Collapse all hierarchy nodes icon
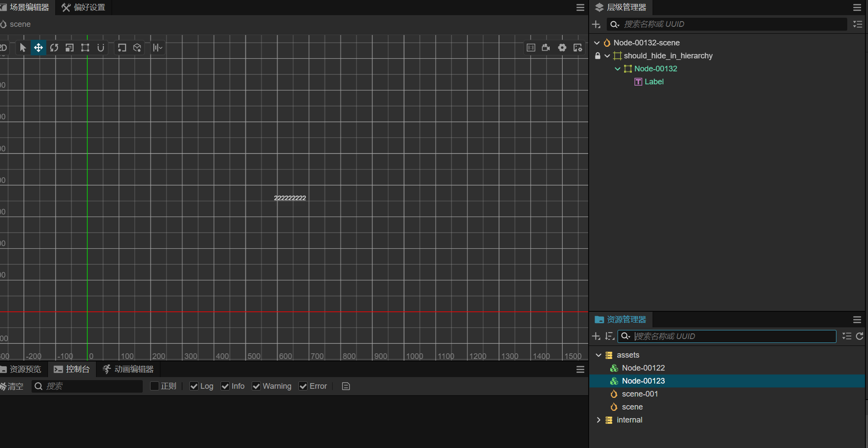The image size is (868, 448). (858, 24)
